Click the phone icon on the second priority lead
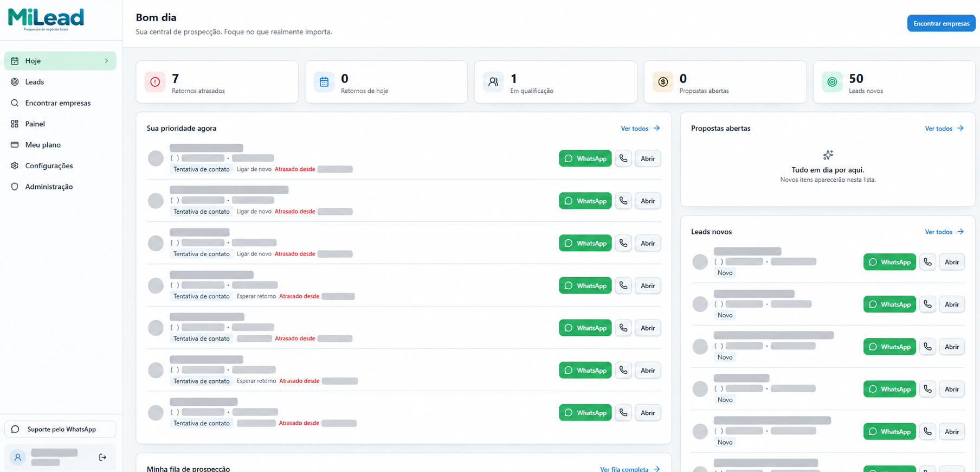980x472 pixels. point(623,201)
